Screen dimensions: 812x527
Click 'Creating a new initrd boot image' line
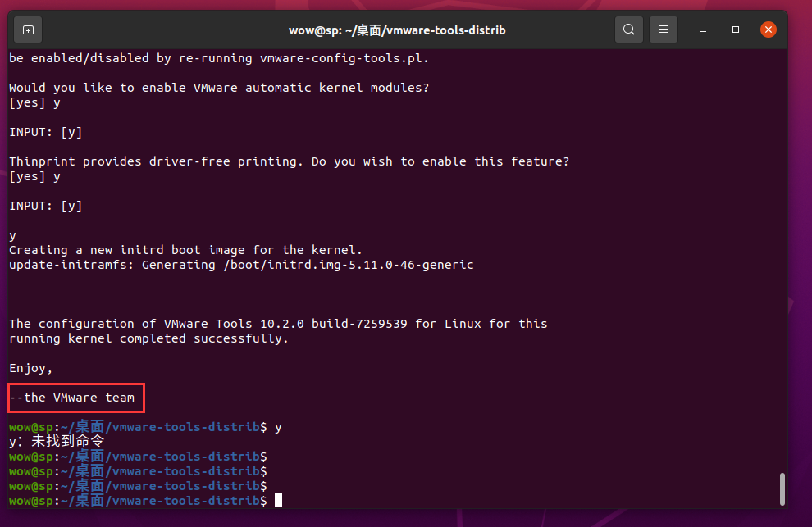(x=185, y=250)
